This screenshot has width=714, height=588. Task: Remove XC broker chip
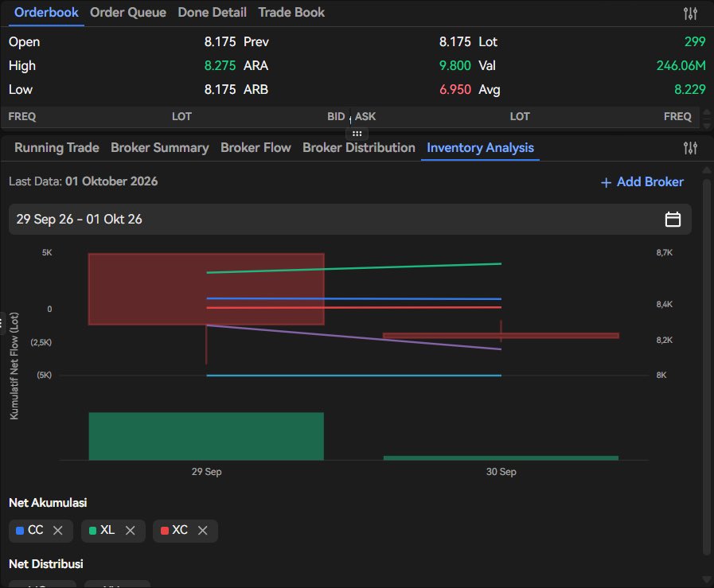pyautogui.click(x=203, y=531)
